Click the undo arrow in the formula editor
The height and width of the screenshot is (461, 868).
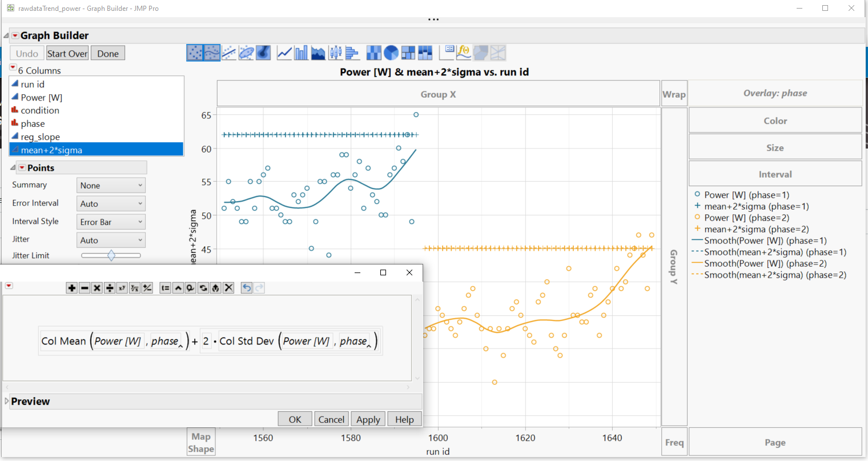[x=247, y=288]
